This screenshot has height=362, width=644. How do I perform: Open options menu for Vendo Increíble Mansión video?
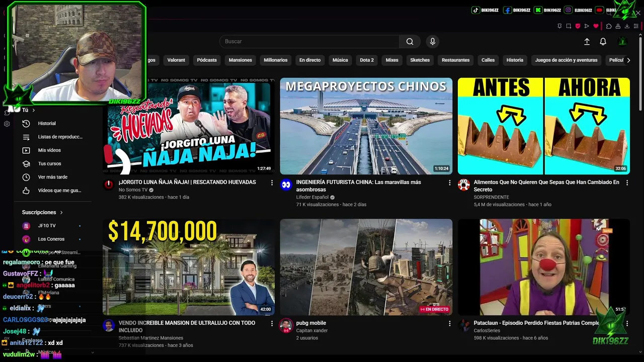click(x=272, y=323)
